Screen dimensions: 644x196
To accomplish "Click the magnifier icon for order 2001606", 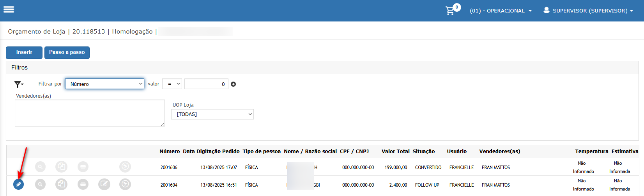I will click(40, 167).
